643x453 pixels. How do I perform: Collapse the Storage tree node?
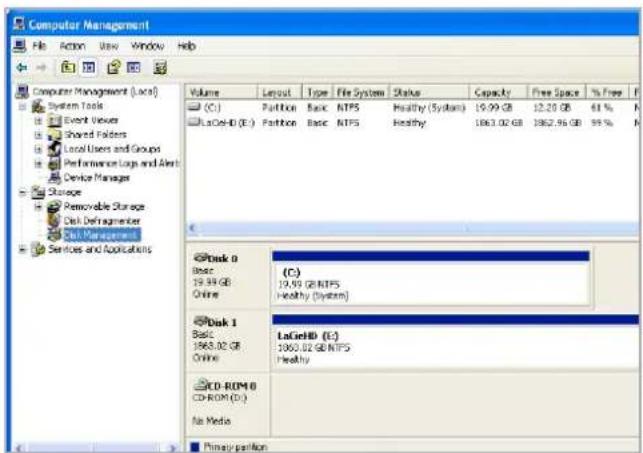[23, 192]
